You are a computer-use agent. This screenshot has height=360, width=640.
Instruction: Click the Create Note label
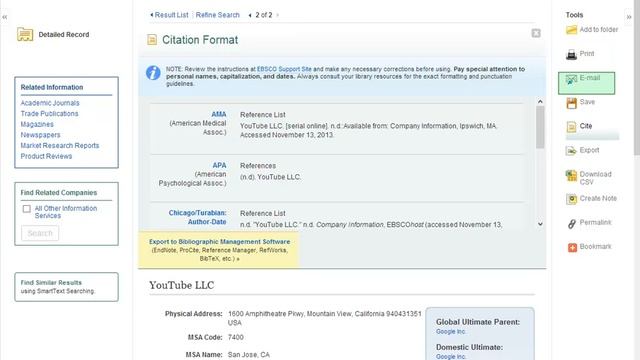(x=598, y=198)
